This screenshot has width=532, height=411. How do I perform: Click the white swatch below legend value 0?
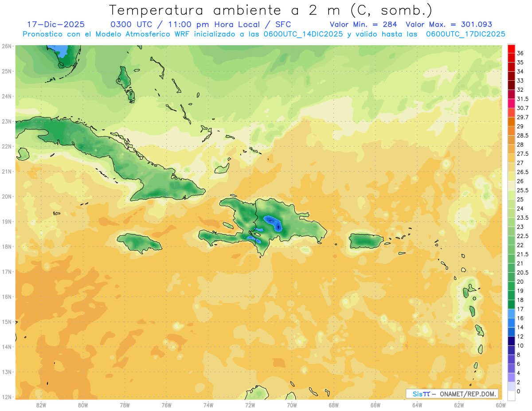(511, 396)
